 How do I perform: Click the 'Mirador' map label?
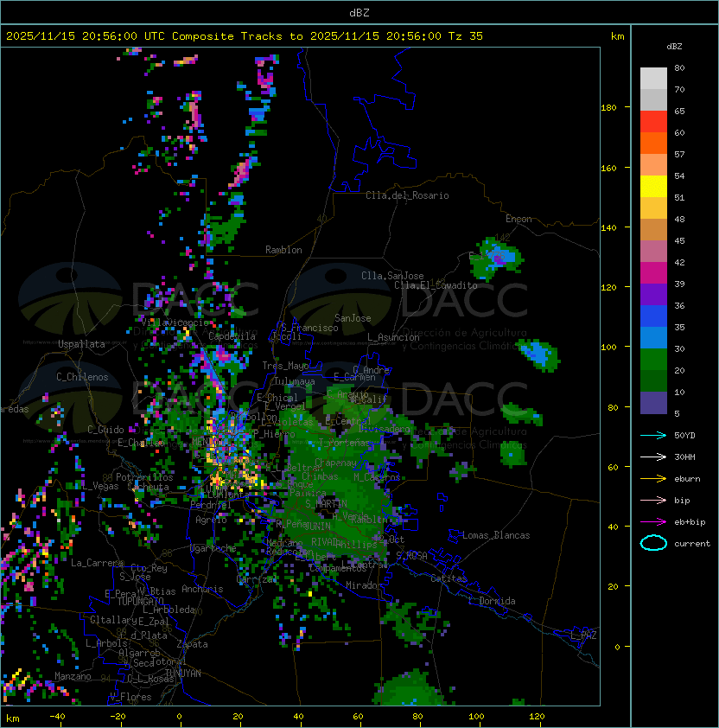tap(364, 585)
